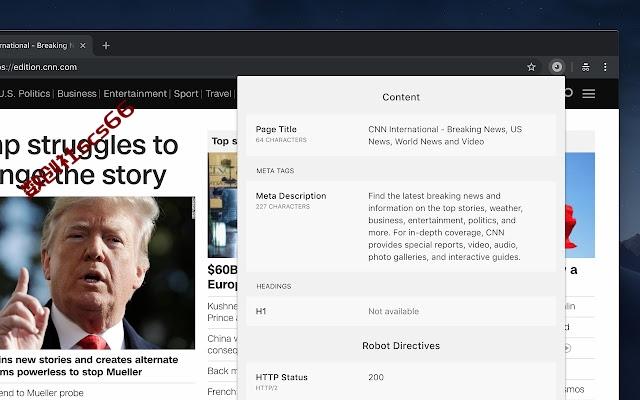640x400 pixels.
Task: Open Business section in CNN nav
Action: [x=77, y=94]
